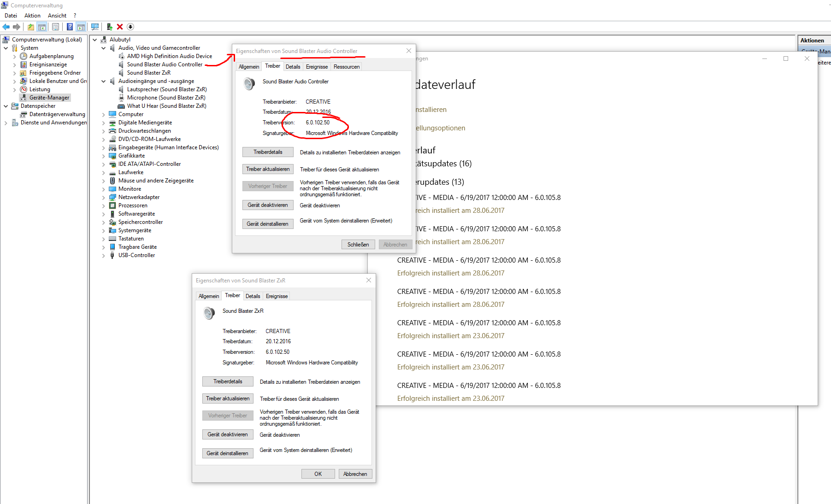The image size is (831, 504).
Task: Collapse the Datenspeicher node
Action: click(6, 106)
